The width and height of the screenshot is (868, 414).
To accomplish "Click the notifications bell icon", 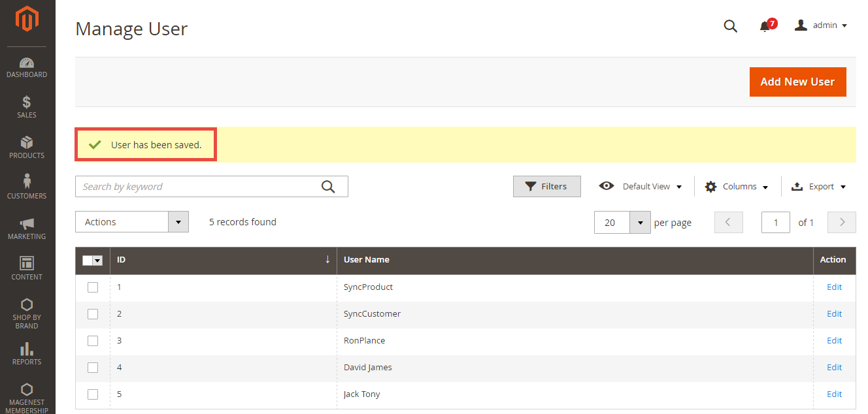I will 765,26.
